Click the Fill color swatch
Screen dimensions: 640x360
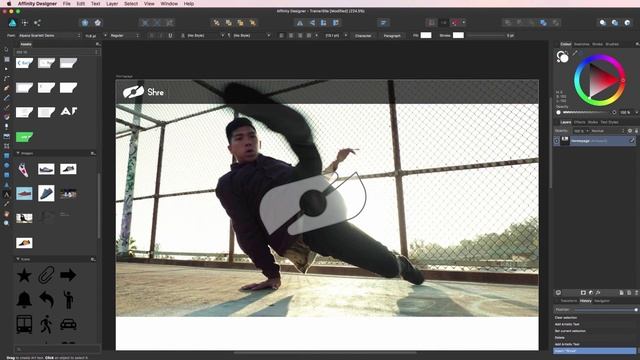426,36
